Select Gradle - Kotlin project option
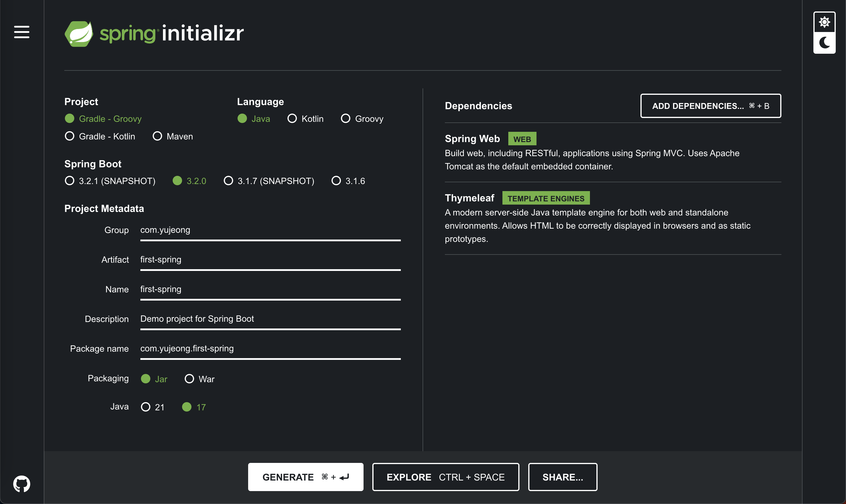 70,136
